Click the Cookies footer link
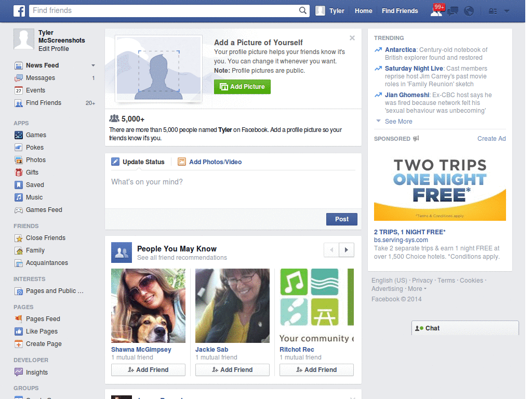This screenshot has width=532, height=399. click(471, 281)
